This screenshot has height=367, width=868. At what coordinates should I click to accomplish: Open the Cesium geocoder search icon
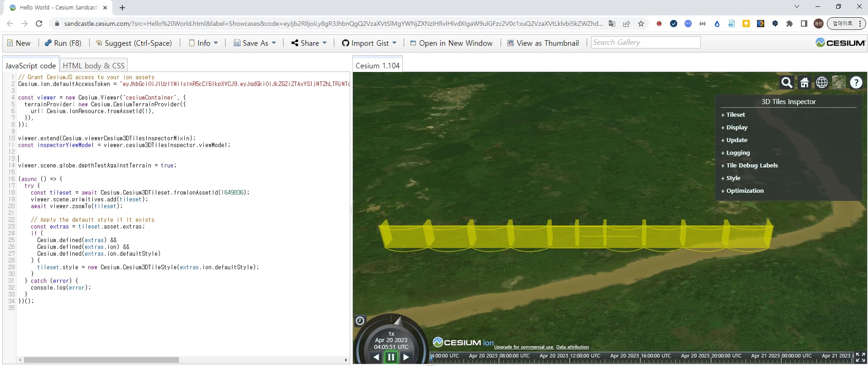click(x=787, y=82)
